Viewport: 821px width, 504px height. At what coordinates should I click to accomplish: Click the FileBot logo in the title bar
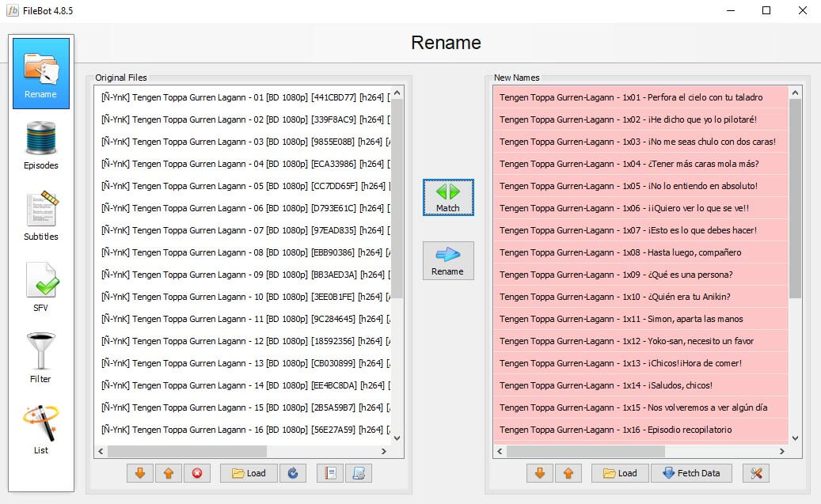coord(13,10)
